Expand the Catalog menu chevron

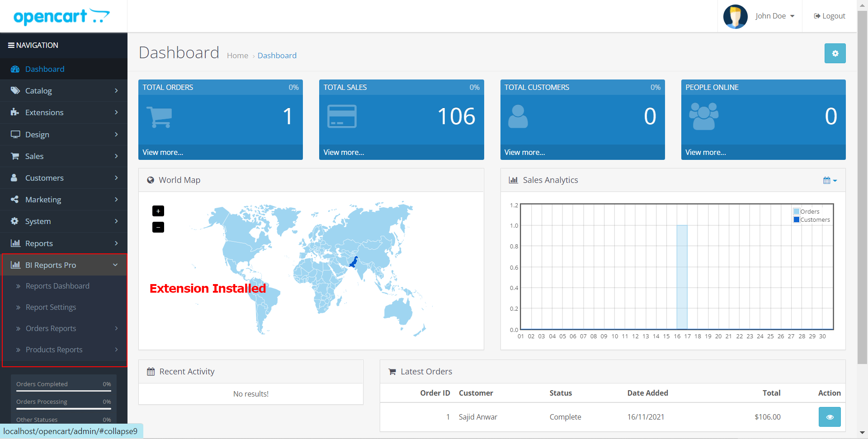click(x=116, y=91)
